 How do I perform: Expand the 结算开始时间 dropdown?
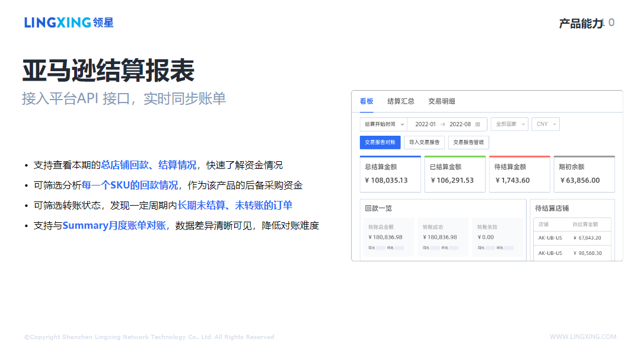pyautogui.click(x=384, y=124)
